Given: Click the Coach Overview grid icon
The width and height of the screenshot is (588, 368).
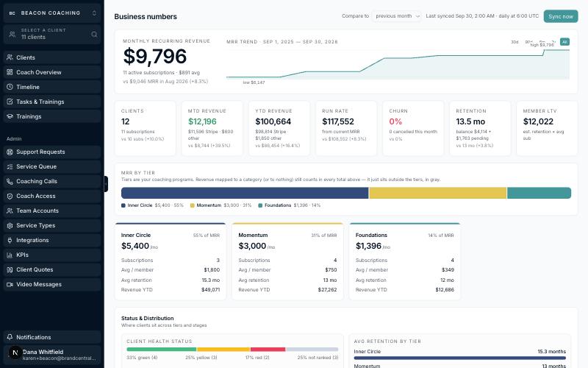Looking at the screenshot, I should click(x=10, y=72).
